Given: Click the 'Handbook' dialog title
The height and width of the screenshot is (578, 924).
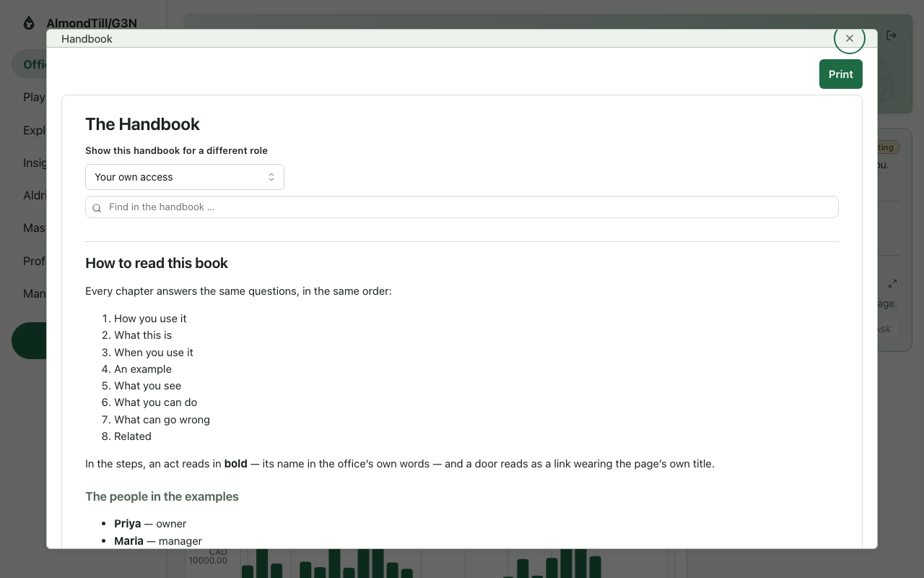Looking at the screenshot, I should (87, 39).
